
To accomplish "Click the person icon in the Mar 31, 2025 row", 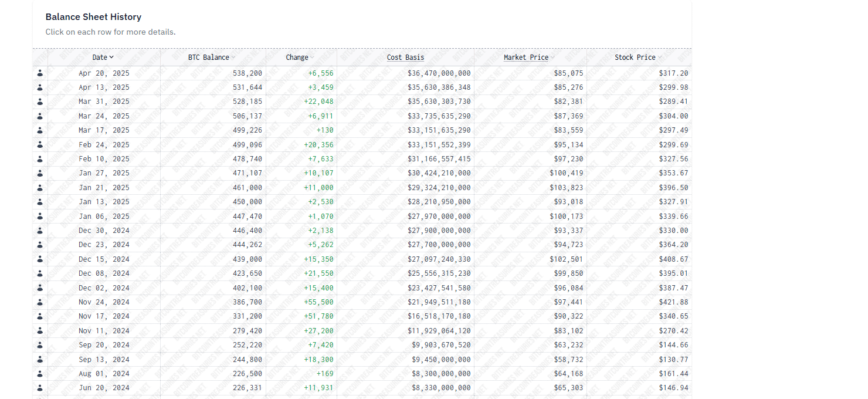I will point(40,102).
